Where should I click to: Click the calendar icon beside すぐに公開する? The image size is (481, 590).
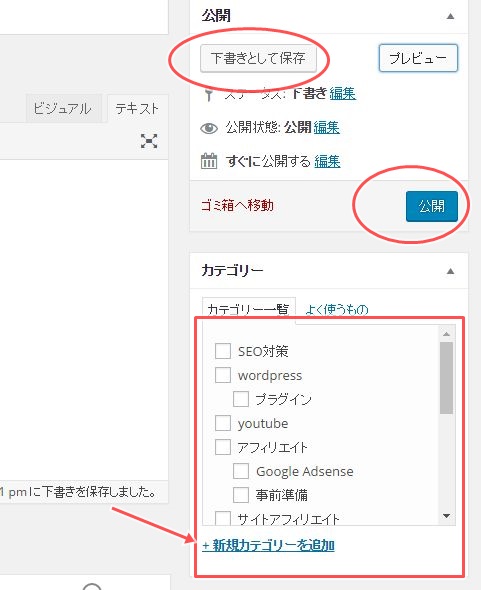209,161
